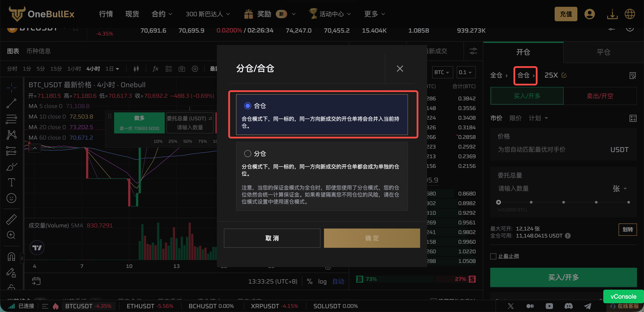Screen dimensions: 644x312
Task: Select the 15分 timeframe
Action: (56, 69)
